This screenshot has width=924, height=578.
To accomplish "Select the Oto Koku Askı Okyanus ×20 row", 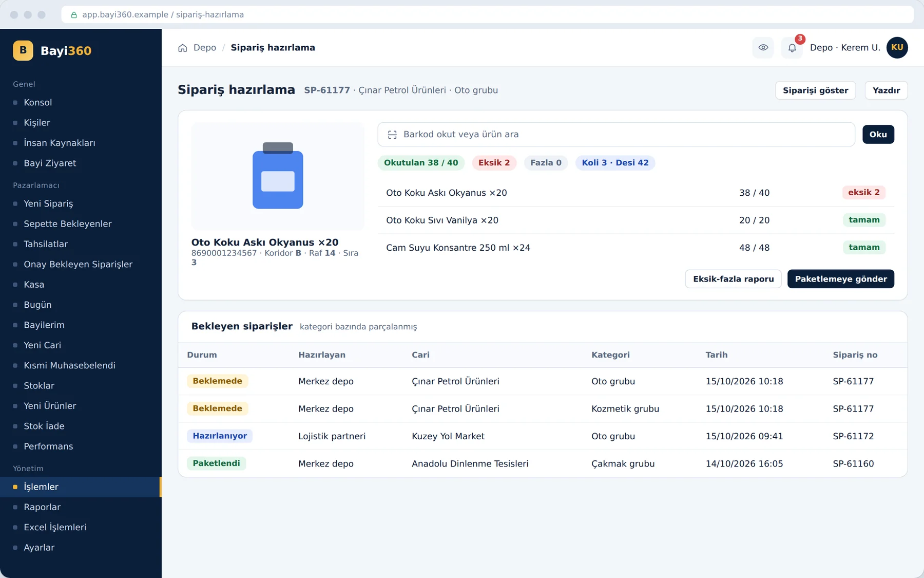I will click(636, 193).
